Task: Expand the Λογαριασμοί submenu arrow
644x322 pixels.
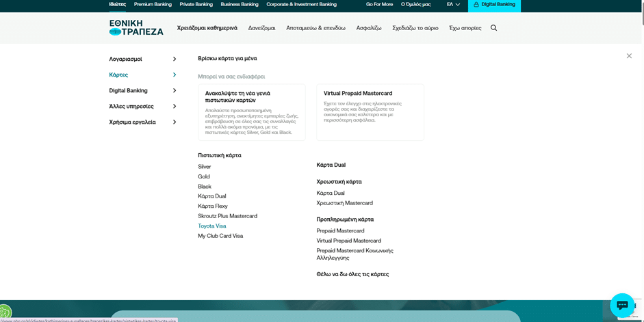Action: (175, 59)
